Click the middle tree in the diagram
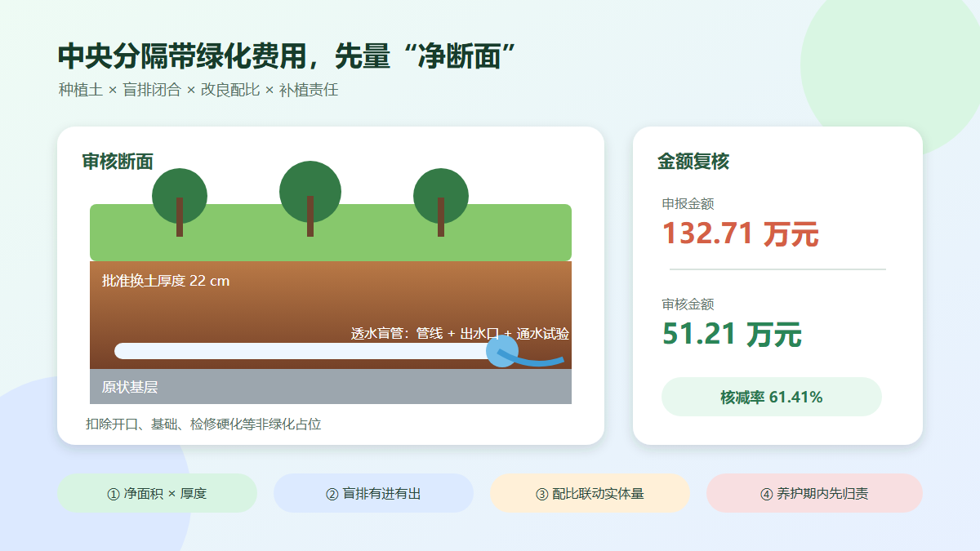Screen dimensions: 980x551 (x=310, y=199)
